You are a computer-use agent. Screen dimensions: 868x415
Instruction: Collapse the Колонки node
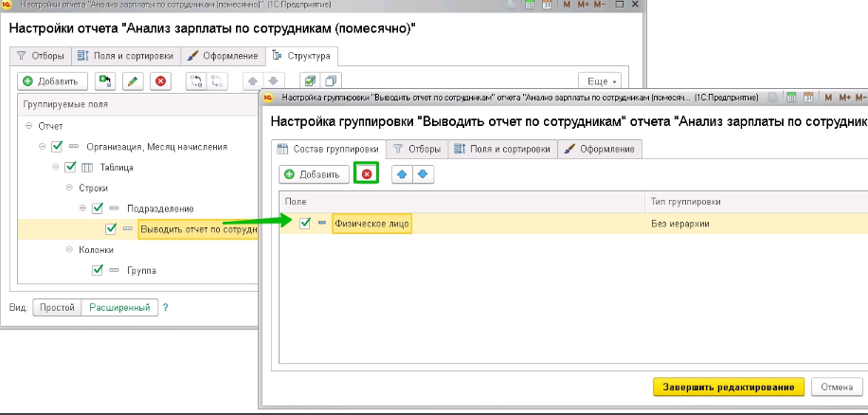coord(69,249)
